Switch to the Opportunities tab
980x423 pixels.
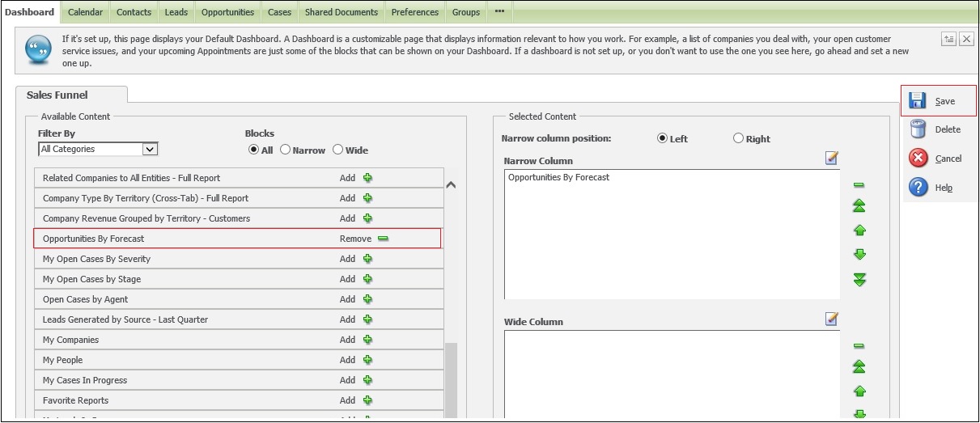pos(227,12)
